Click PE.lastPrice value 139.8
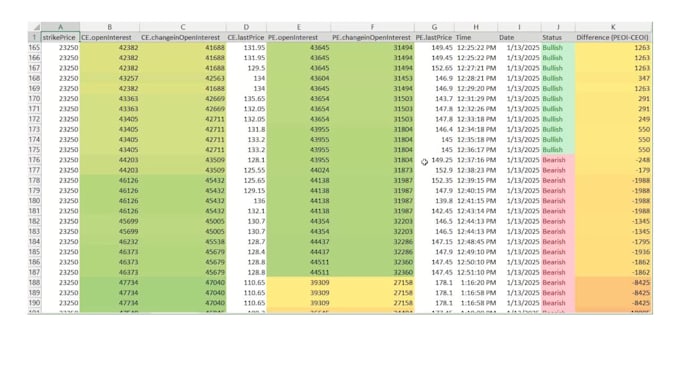The height and width of the screenshot is (383, 680). (434, 201)
